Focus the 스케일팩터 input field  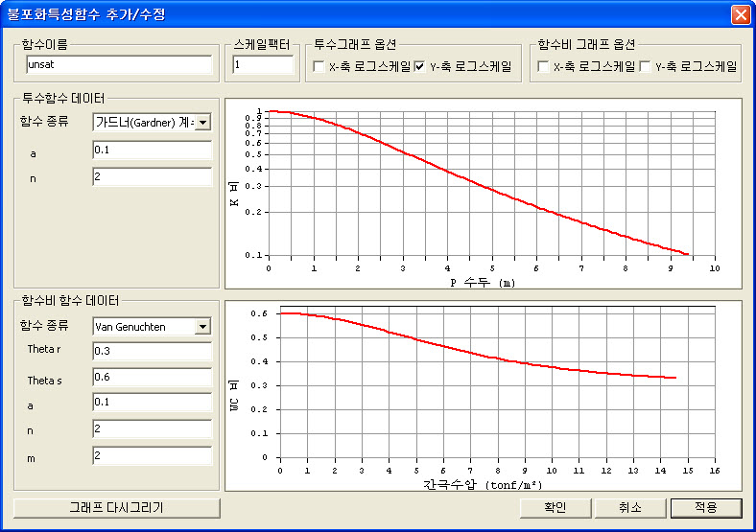pyautogui.click(x=263, y=64)
